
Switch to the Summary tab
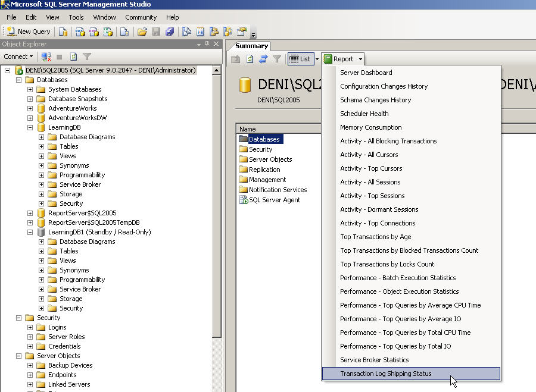tap(251, 46)
